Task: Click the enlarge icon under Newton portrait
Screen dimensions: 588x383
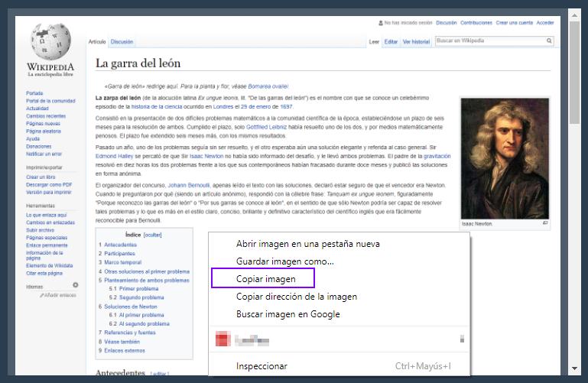Action: (545, 223)
